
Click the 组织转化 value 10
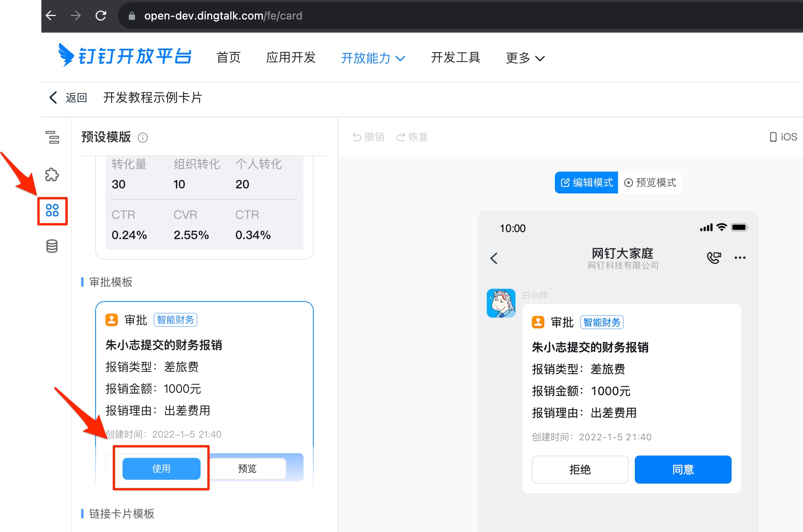pyautogui.click(x=179, y=184)
